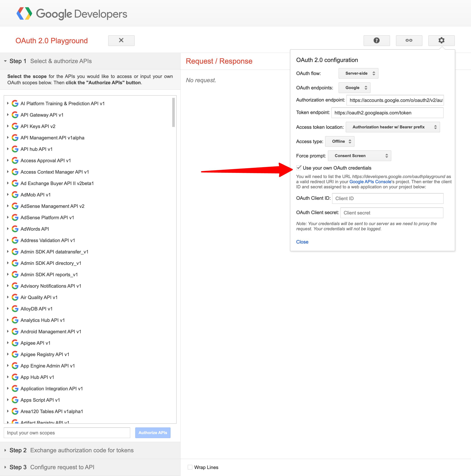Click the help question mark icon
The image size is (471, 476).
pyautogui.click(x=376, y=40)
